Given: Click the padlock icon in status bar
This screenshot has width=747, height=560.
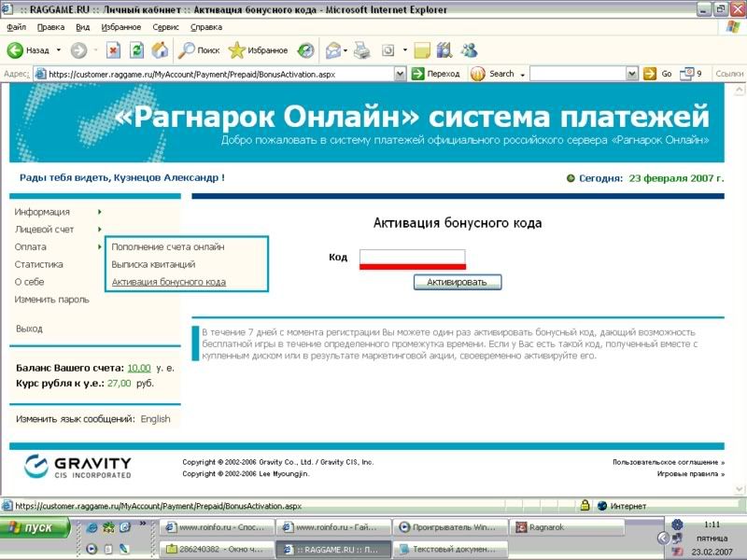Looking at the screenshot, I should click(585, 506).
